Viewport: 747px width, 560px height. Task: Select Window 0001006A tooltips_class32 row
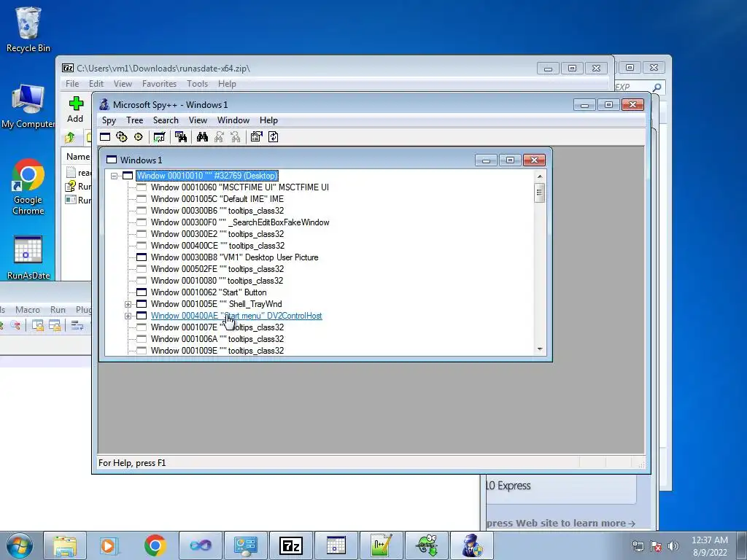[x=217, y=339]
